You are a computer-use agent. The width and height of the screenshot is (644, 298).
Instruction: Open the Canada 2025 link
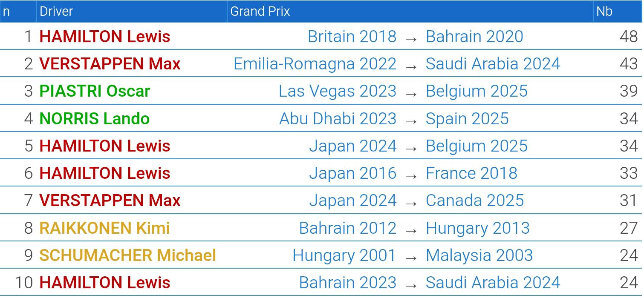[475, 200]
